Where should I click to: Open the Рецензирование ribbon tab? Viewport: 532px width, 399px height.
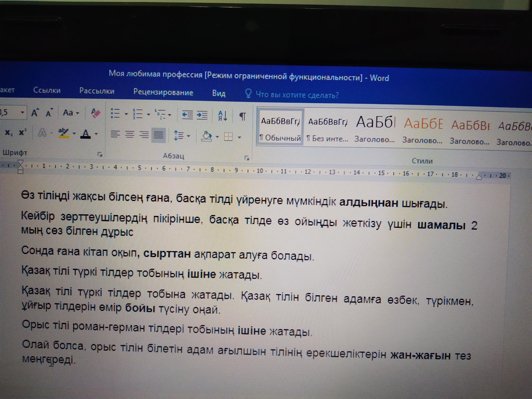click(x=163, y=92)
